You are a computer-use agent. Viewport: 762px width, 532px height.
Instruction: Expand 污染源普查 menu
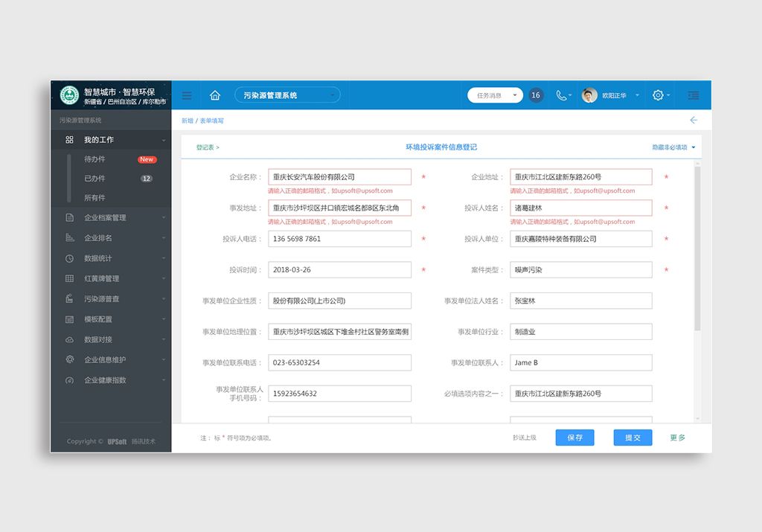pos(111,299)
